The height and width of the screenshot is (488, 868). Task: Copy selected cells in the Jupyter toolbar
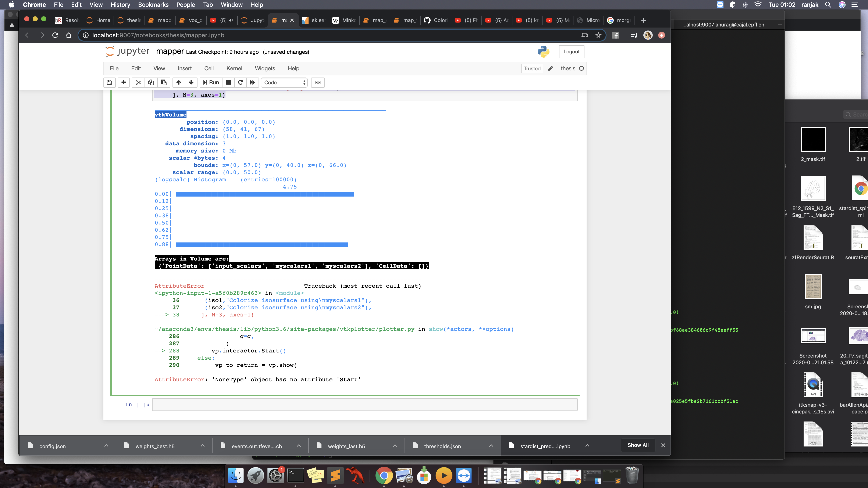coord(151,83)
